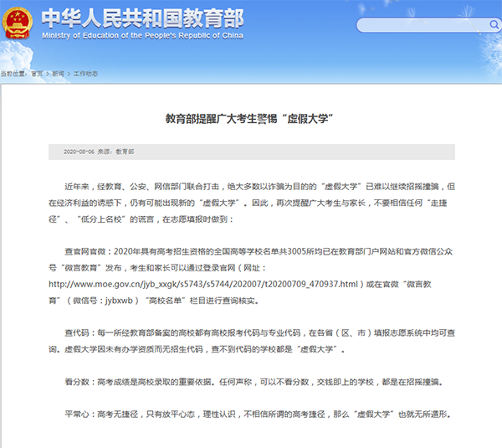The width and height of the screenshot is (502, 448).
Task: Click the search magnifier icon
Action: 494,24
